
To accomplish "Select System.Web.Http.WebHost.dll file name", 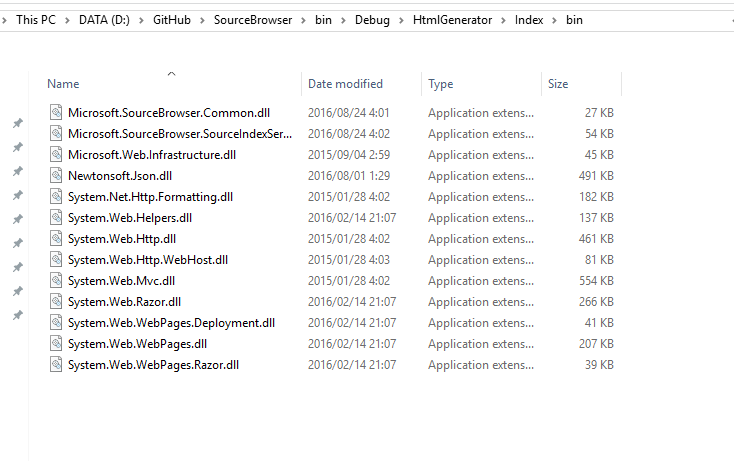I will [148, 260].
